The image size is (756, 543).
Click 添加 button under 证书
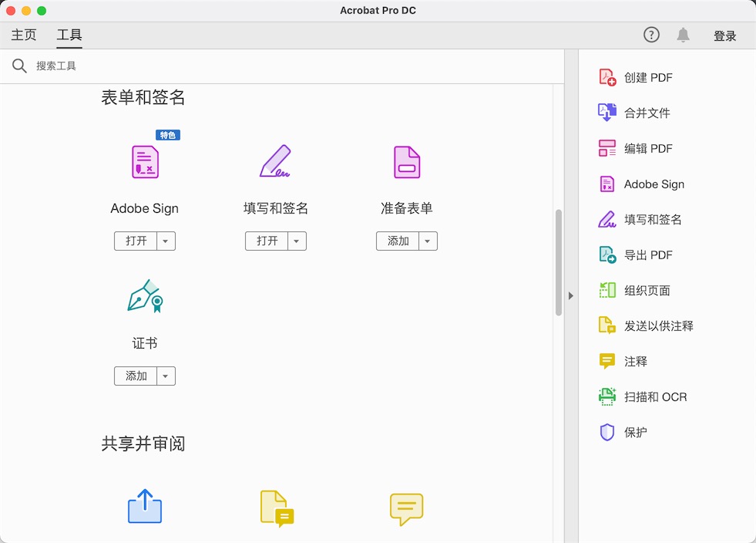(136, 376)
